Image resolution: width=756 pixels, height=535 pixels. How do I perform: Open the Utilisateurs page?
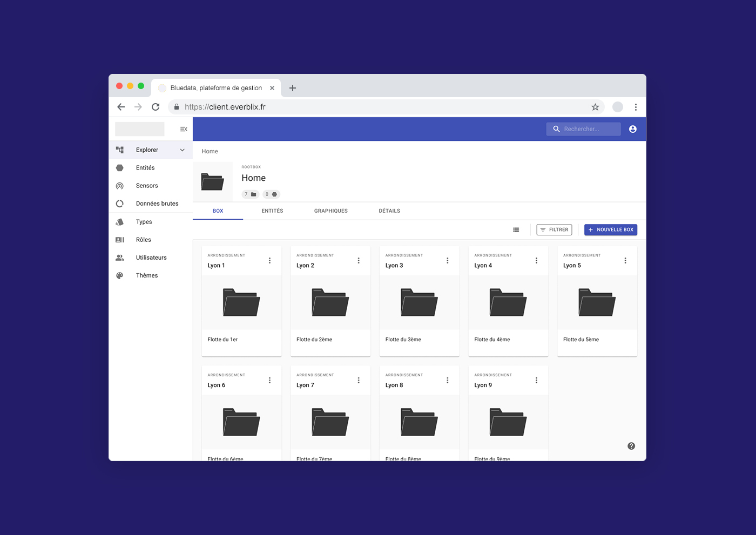(151, 258)
